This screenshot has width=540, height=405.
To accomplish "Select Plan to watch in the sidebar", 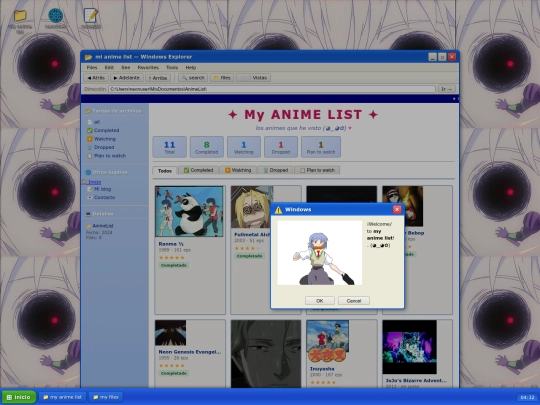I will pyautogui.click(x=106, y=156).
